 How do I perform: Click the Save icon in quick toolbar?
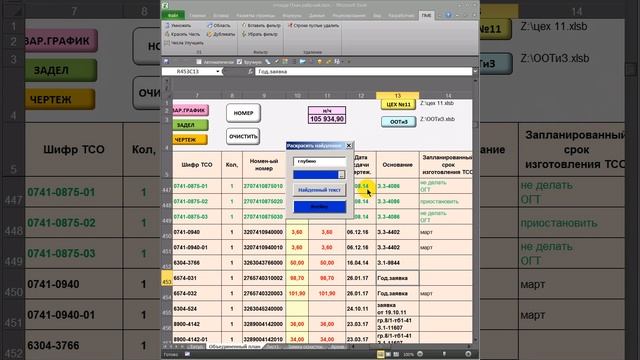(166, 62)
